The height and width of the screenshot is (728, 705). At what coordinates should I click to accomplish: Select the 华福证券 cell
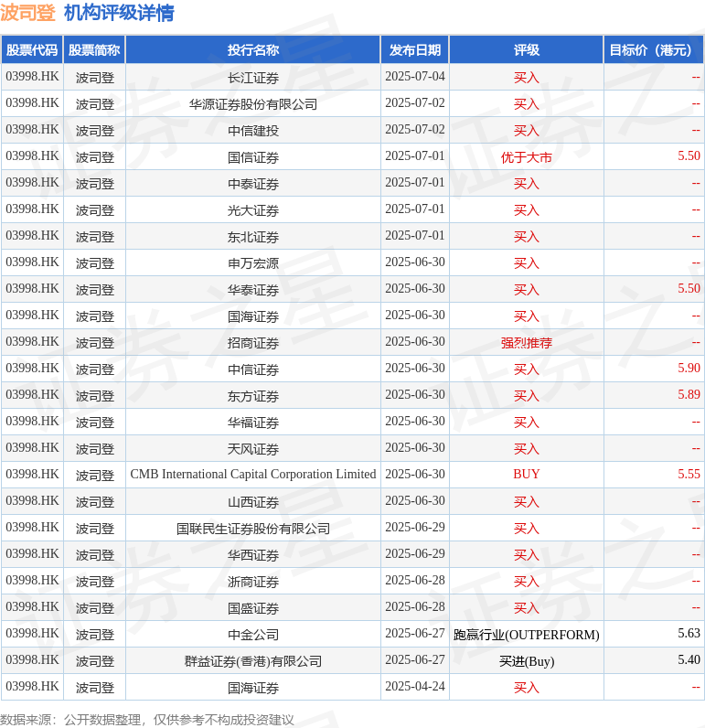253,422
